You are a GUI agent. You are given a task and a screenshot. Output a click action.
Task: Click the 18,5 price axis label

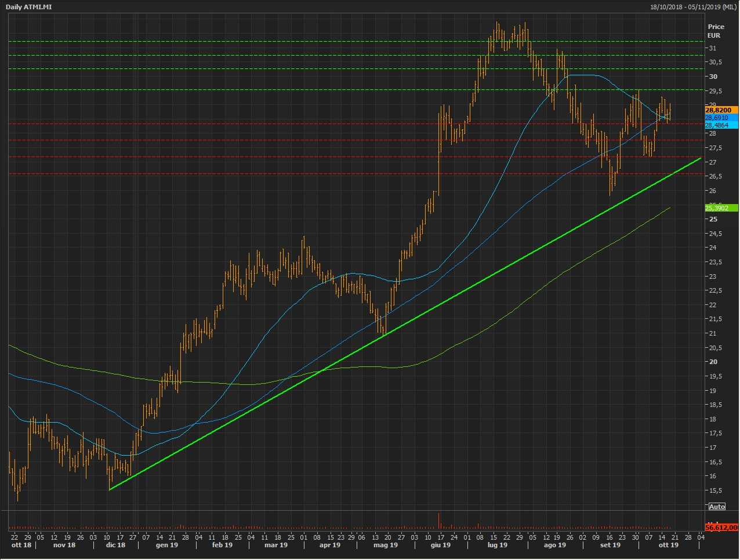point(716,405)
